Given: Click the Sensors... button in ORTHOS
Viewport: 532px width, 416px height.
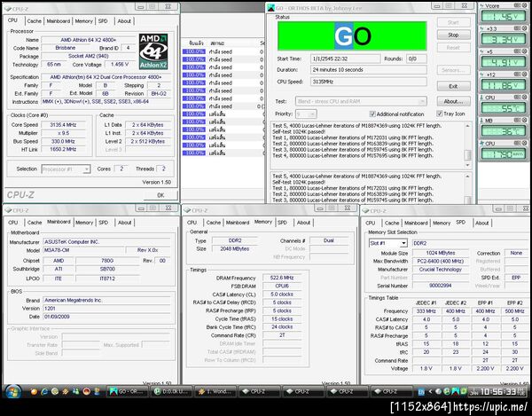Looking at the screenshot, I should [x=453, y=70].
